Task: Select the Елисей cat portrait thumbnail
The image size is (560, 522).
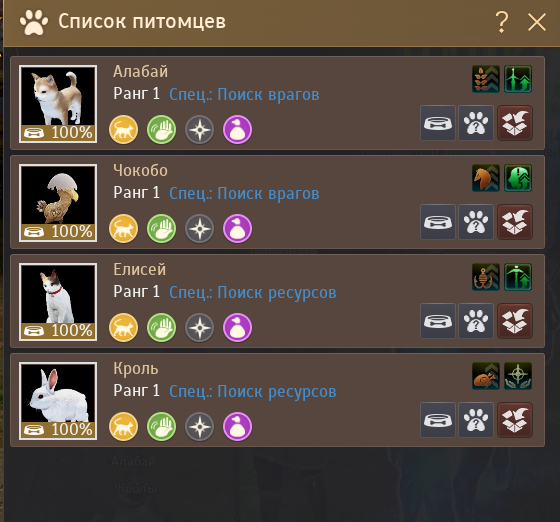Action: [58, 302]
